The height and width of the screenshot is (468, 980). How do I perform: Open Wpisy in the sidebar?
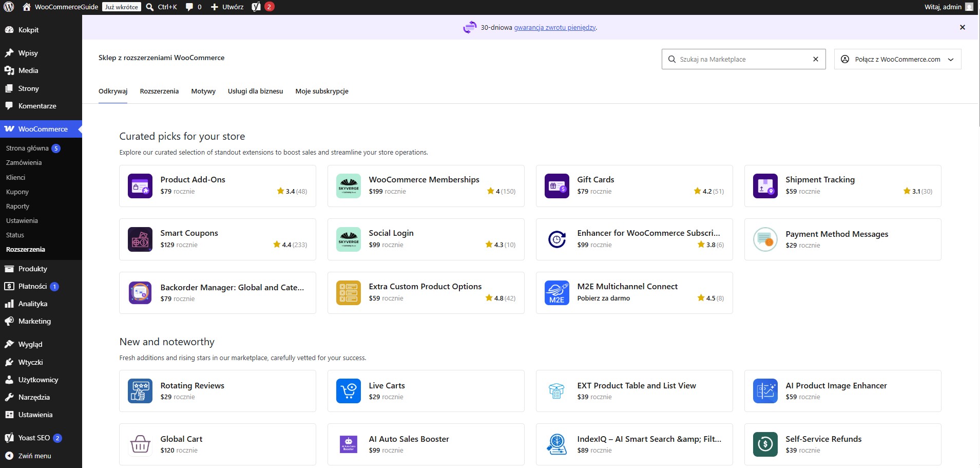coord(41,53)
